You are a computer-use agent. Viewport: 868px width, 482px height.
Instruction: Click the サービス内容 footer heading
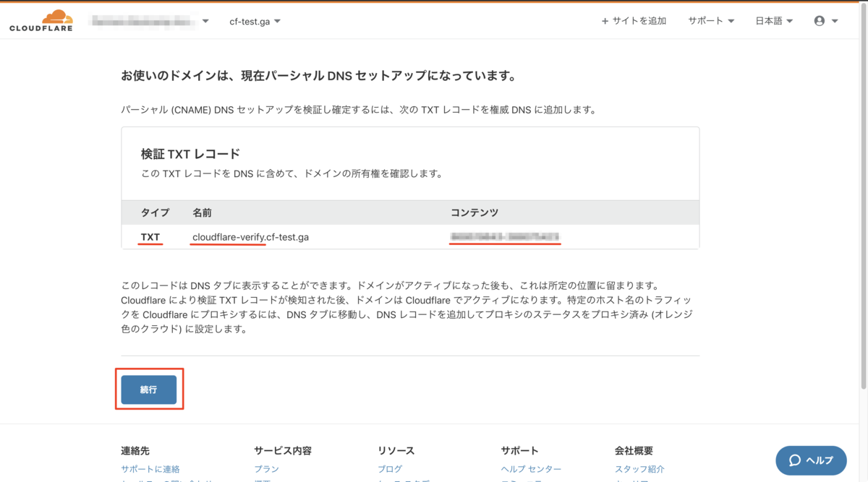283,450
